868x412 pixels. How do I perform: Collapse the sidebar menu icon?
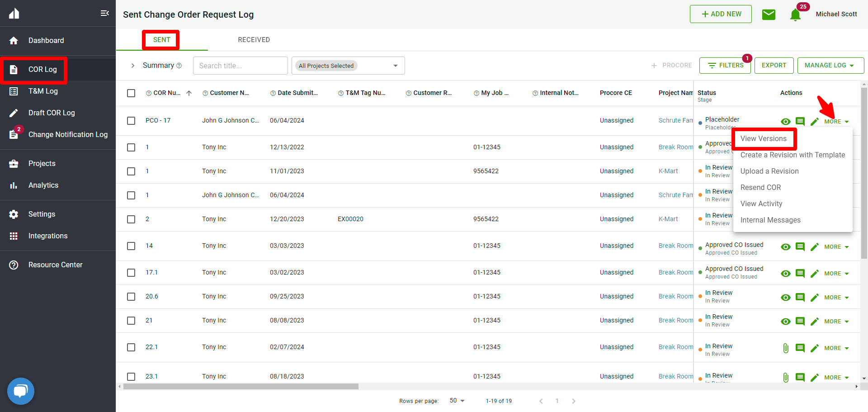tap(104, 13)
